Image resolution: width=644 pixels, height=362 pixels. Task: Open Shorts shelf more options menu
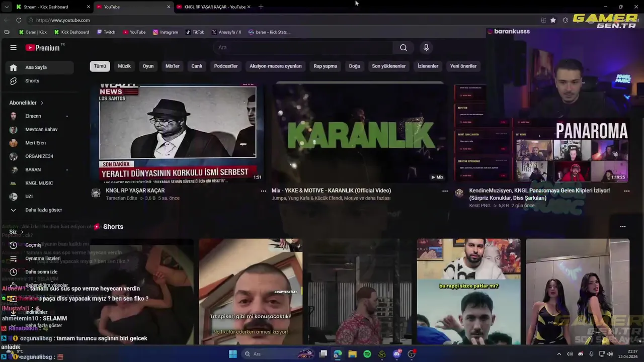[x=623, y=227]
